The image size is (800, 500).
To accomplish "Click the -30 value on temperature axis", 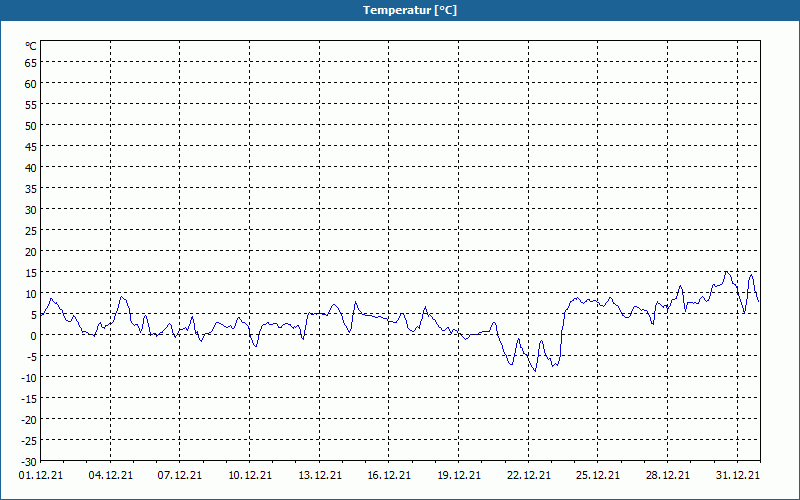I will (x=29, y=462).
